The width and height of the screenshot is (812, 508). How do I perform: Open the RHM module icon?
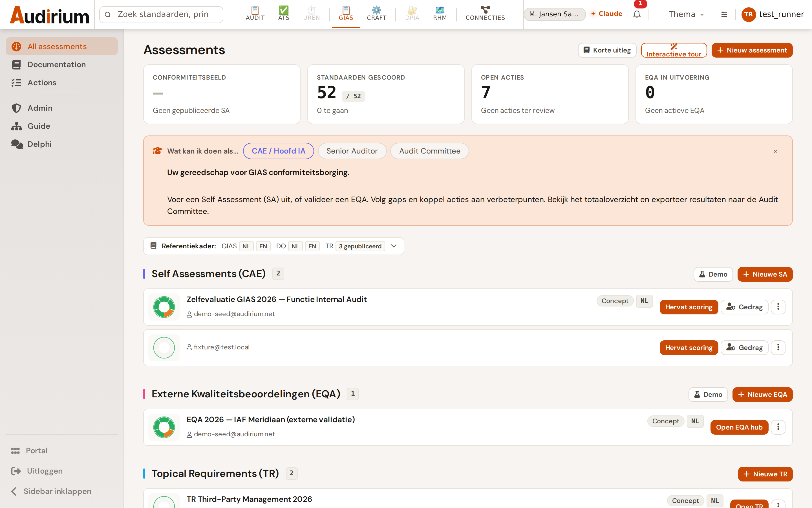(x=440, y=14)
